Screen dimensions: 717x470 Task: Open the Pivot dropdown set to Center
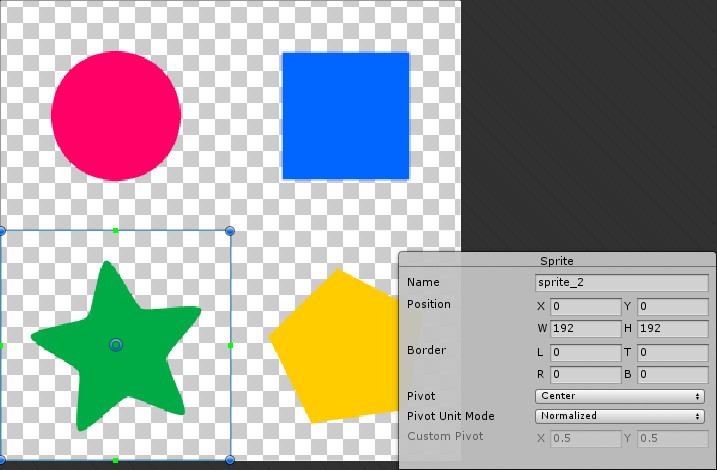point(620,396)
